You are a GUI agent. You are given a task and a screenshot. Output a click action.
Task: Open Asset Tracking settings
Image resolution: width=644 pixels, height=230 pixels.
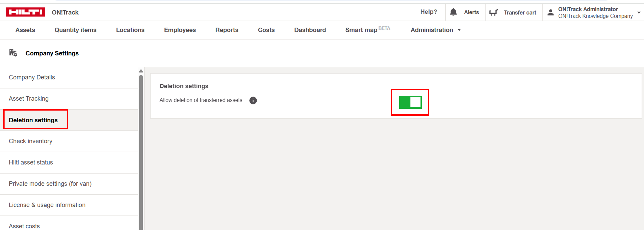click(29, 99)
